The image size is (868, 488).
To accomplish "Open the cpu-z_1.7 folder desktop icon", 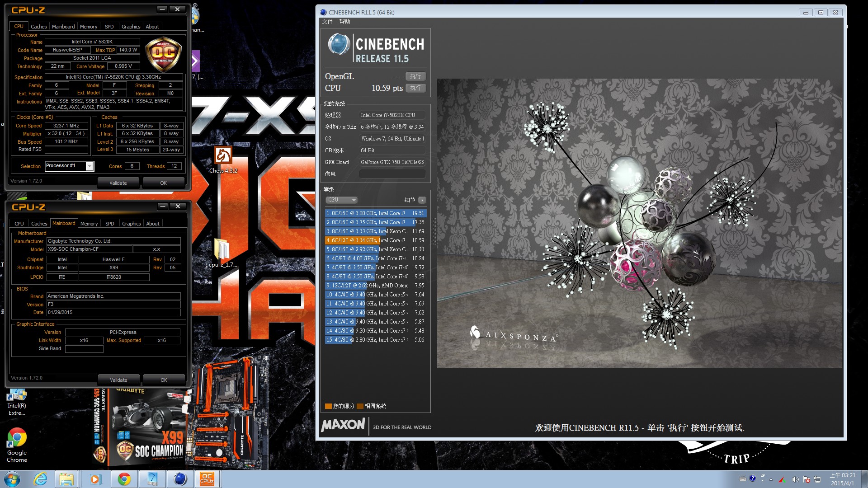I will tap(222, 253).
